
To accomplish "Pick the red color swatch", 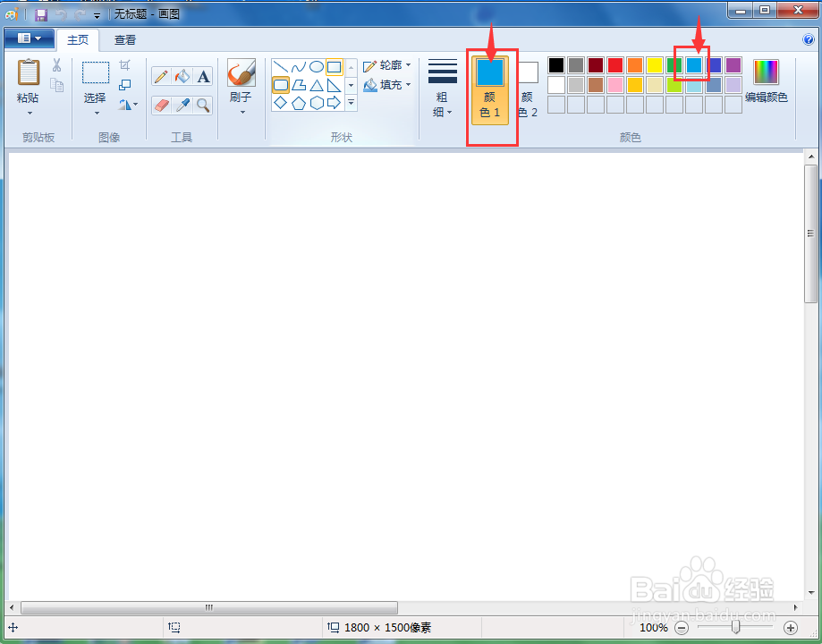I will (615, 65).
